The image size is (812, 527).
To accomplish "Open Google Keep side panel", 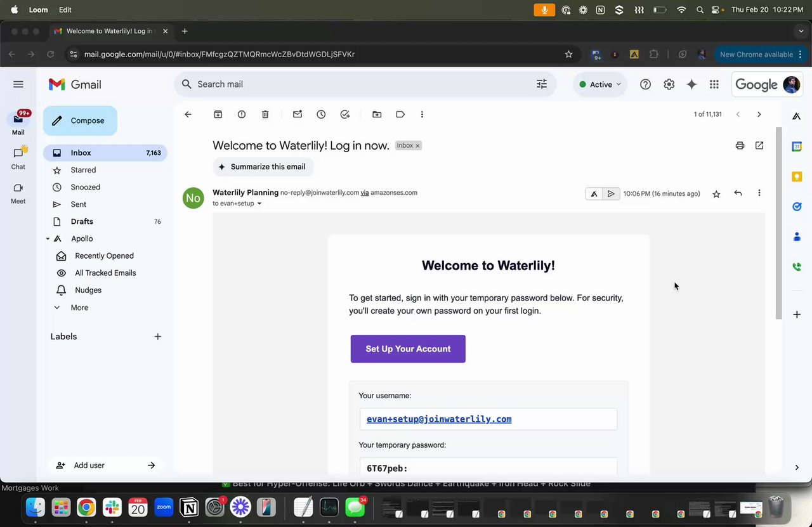I will [x=797, y=176].
